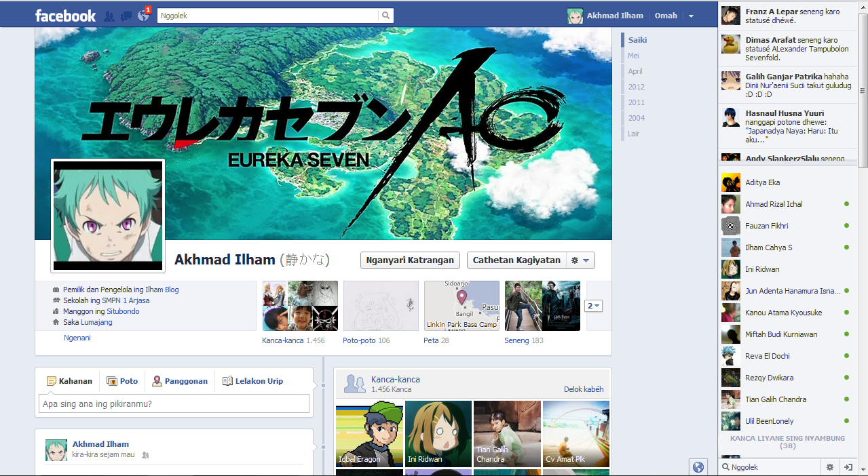868x476 pixels.
Task: Open the Seneng likes thumbnail
Action: 542,306
